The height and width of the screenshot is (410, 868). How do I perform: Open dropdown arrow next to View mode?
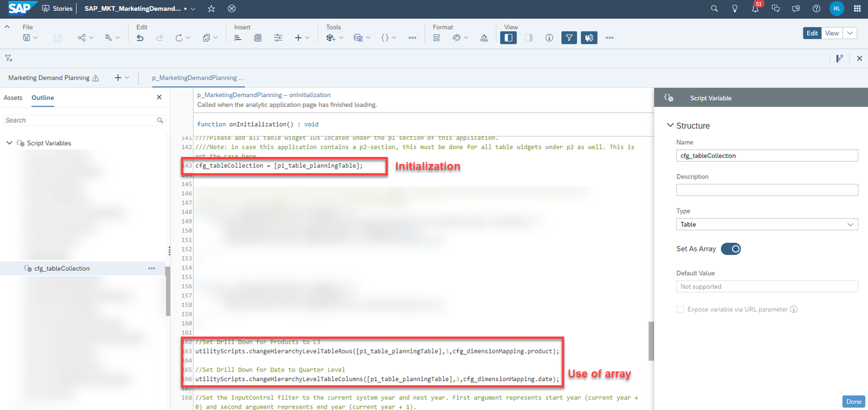(850, 33)
